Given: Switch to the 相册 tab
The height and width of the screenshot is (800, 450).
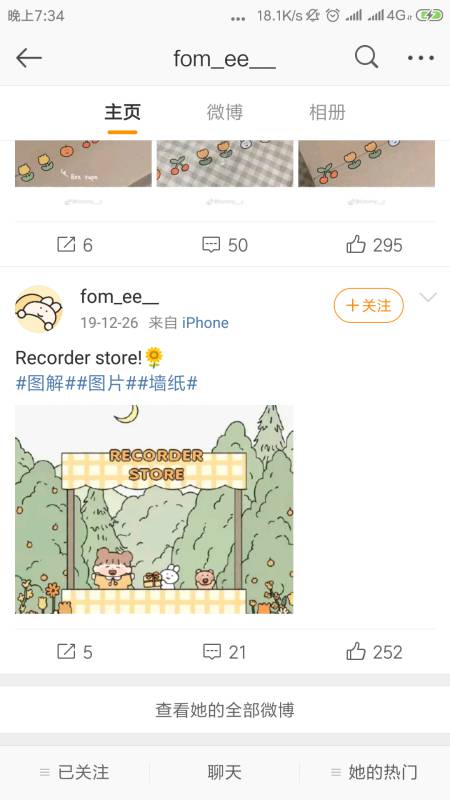Looking at the screenshot, I should [x=327, y=112].
